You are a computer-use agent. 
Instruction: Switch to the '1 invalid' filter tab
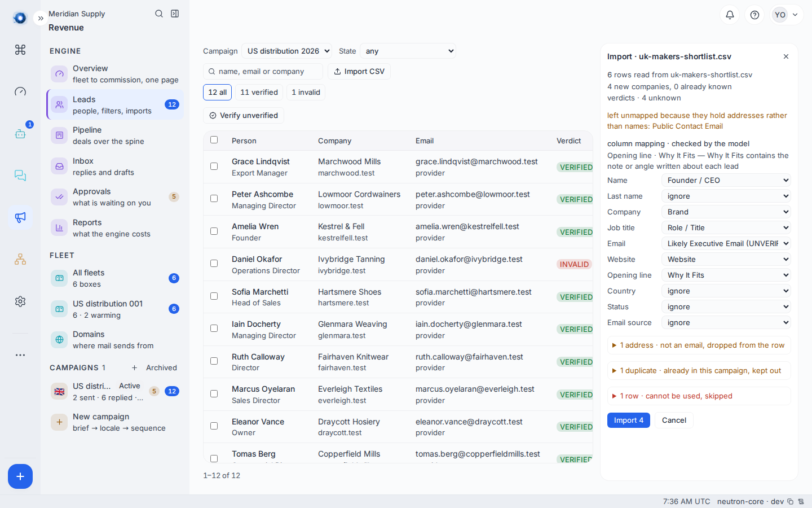(306, 93)
